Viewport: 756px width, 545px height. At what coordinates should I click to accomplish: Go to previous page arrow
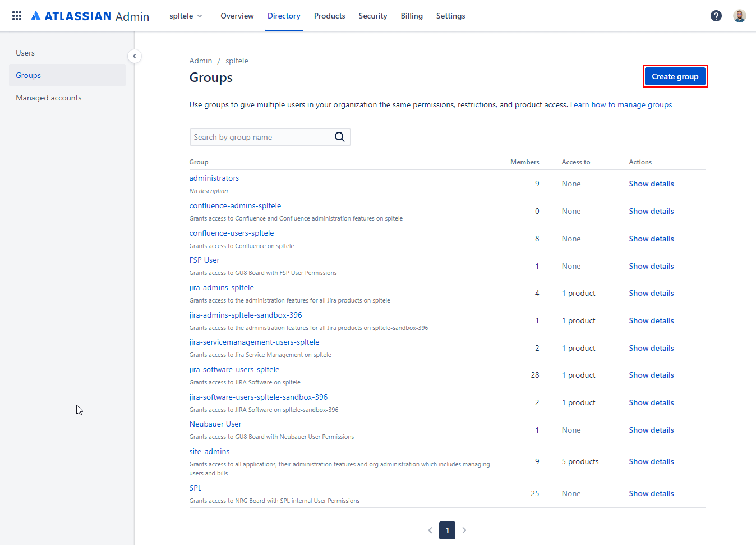click(430, 530)
